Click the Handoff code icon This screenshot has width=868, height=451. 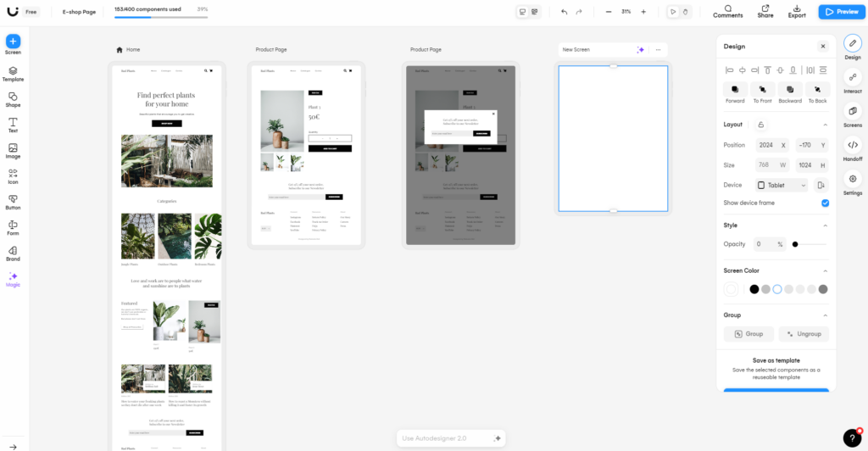point(853,145)
